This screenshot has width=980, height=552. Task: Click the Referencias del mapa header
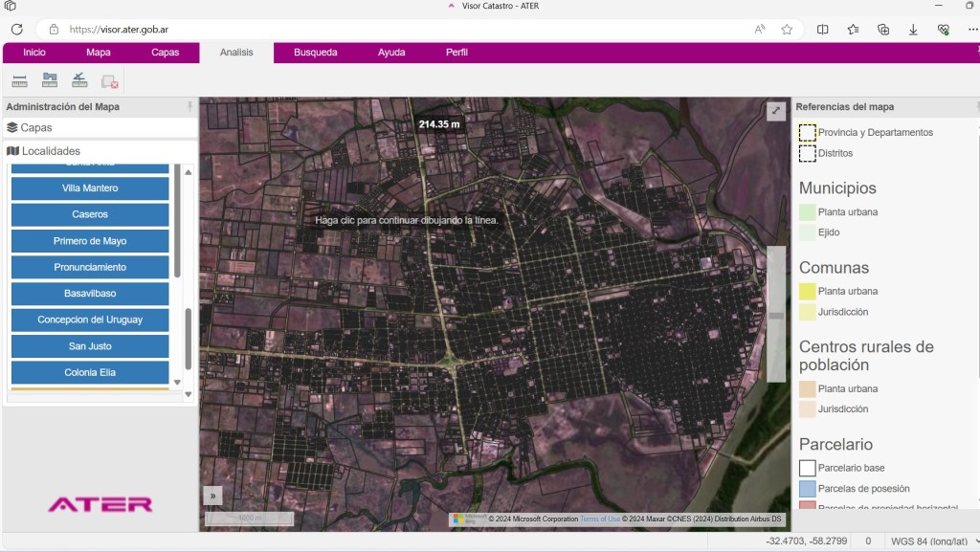pos(844,107)
